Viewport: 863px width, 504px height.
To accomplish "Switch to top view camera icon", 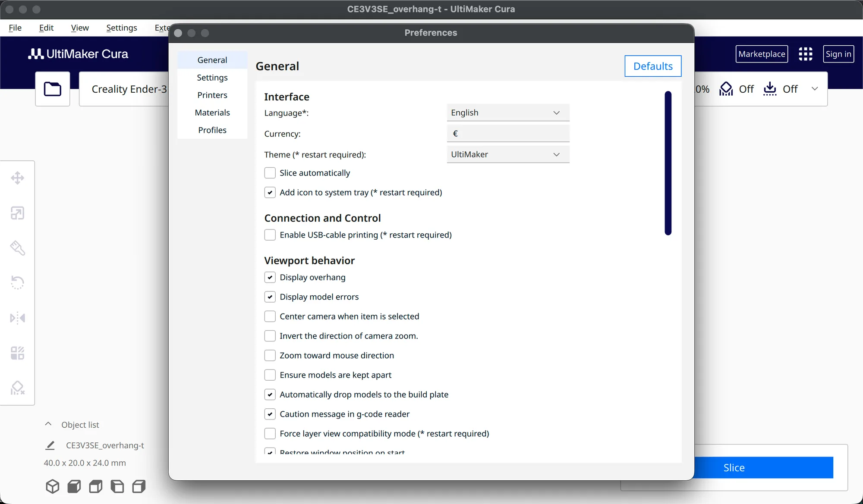I will coord(96,486).
